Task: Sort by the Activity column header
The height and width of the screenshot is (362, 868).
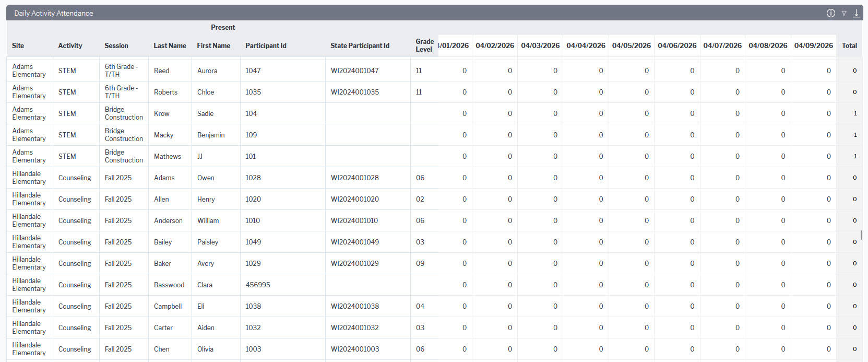Action: point(70,45)
